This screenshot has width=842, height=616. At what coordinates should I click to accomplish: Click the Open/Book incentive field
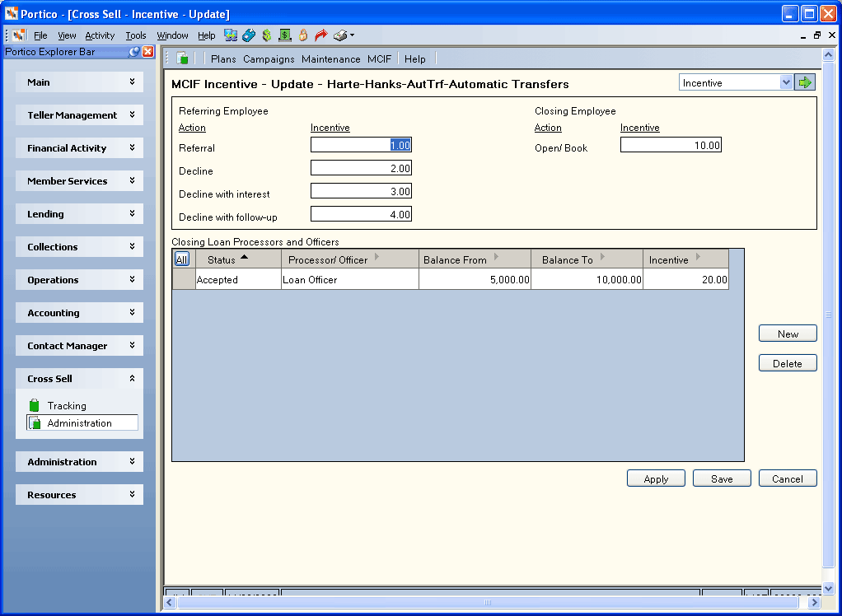(671, 145)
